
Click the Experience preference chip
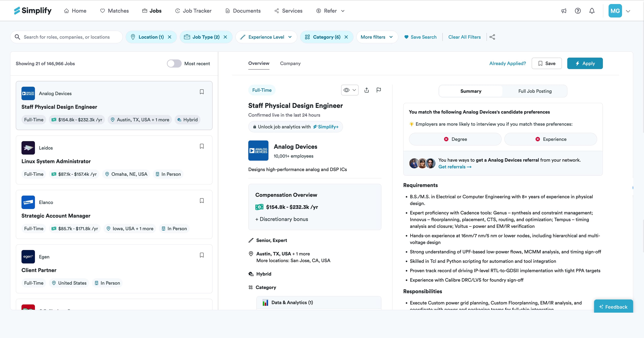click(x=551, y=139)
